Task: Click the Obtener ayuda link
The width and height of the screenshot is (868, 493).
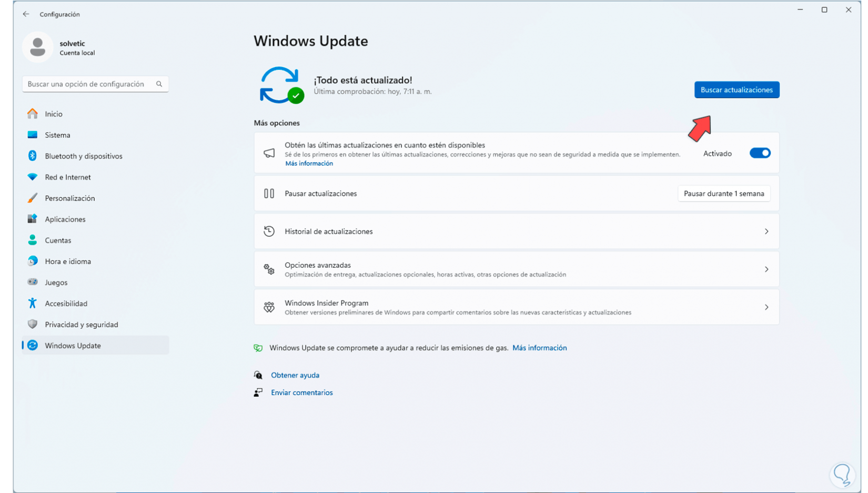Action: (295, 375)
